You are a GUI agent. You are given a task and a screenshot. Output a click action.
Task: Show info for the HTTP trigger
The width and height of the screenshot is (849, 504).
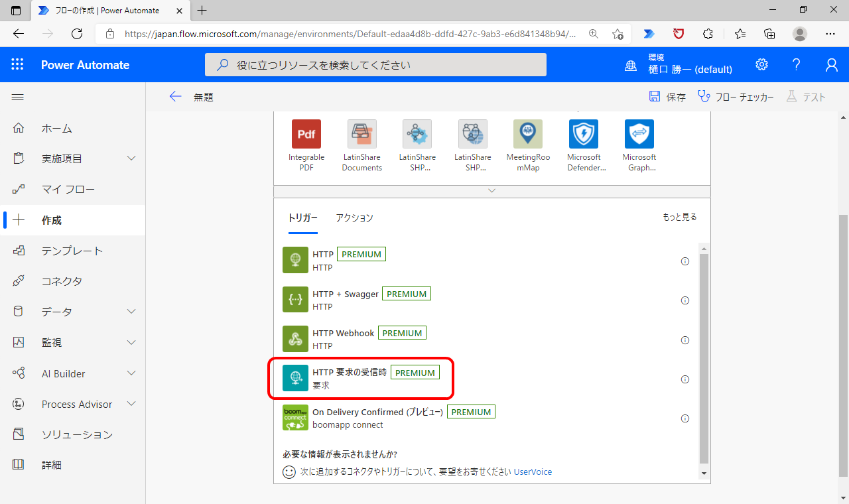coord(685,261)
